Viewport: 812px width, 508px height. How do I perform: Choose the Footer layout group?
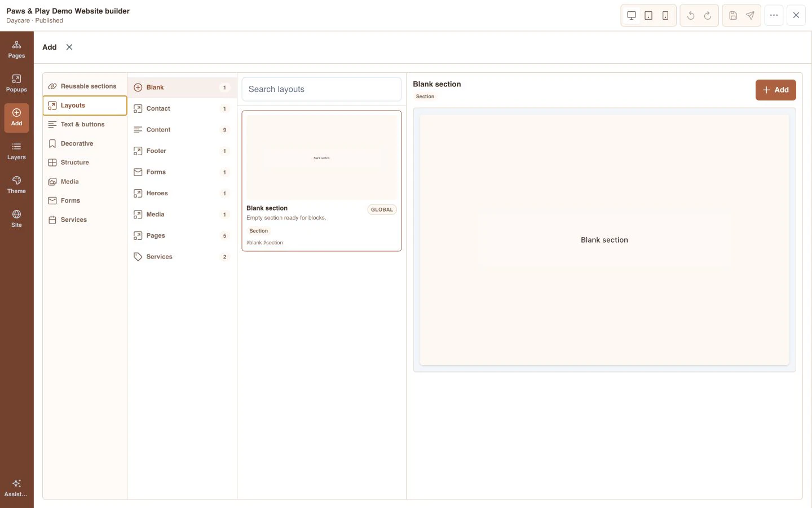(x=182, y=151)
